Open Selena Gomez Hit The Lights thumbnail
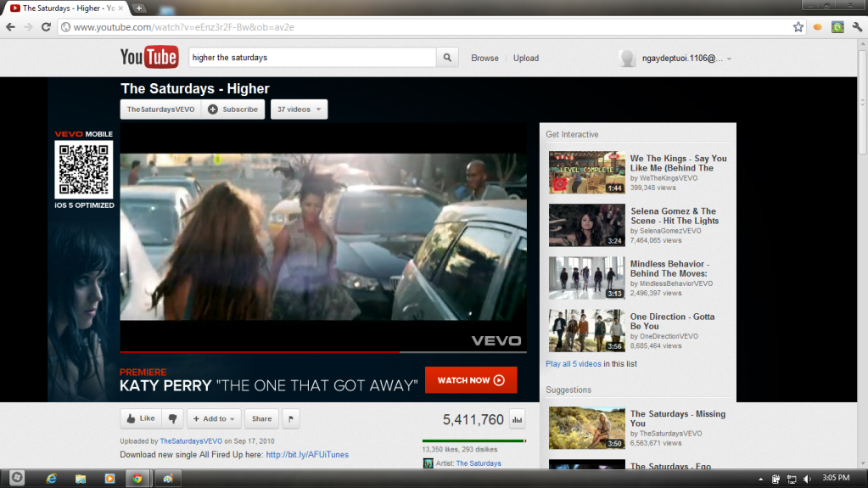This screenshot has width=868, height=488. [587, 225]
